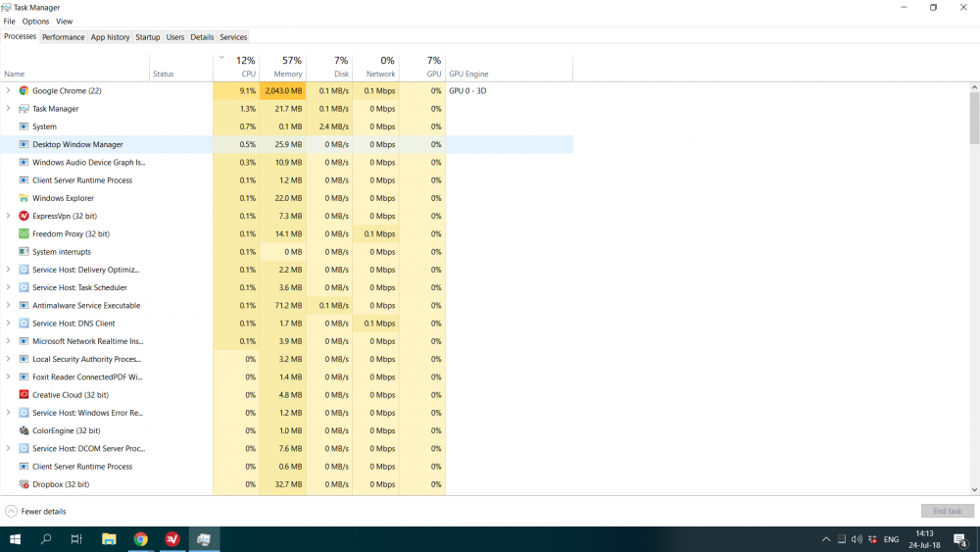
Task: Switch to the Performance tab
Action: coord(63,37)
